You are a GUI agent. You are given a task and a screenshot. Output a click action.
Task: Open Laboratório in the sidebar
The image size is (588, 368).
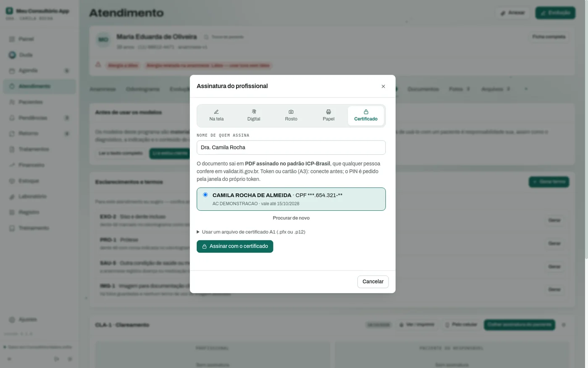(x=39, y=196)
